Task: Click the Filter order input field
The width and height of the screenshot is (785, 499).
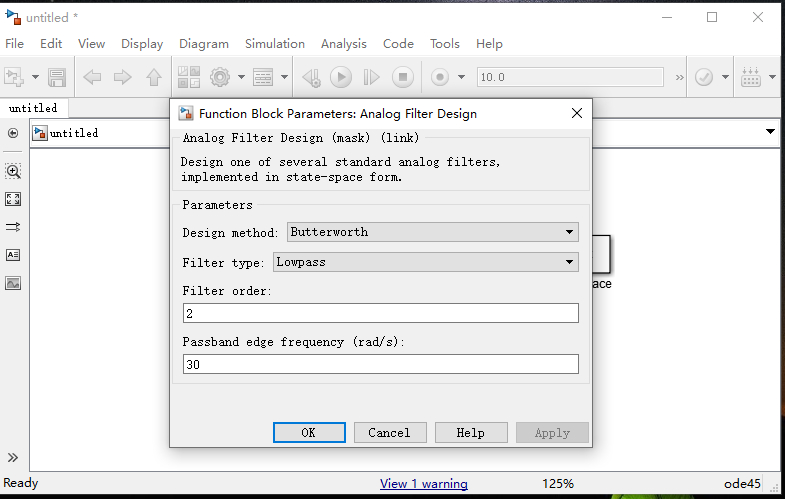Action: click(x=380, y=313)
